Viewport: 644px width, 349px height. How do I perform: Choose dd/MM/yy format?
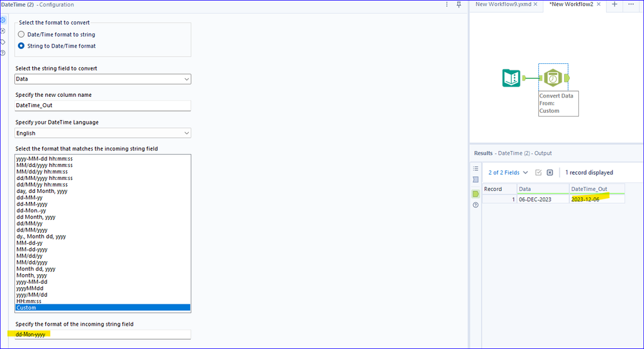click(102, 224)
